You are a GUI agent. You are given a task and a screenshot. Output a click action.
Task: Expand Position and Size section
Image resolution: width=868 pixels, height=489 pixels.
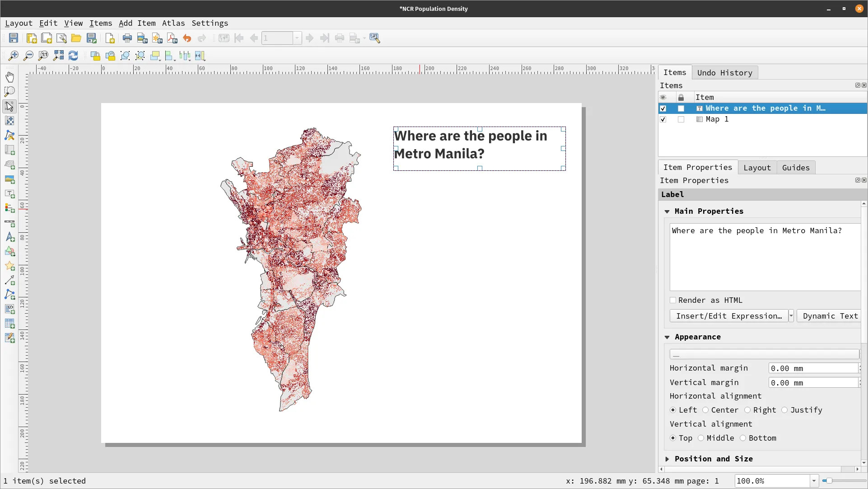(x=667, y=459)
